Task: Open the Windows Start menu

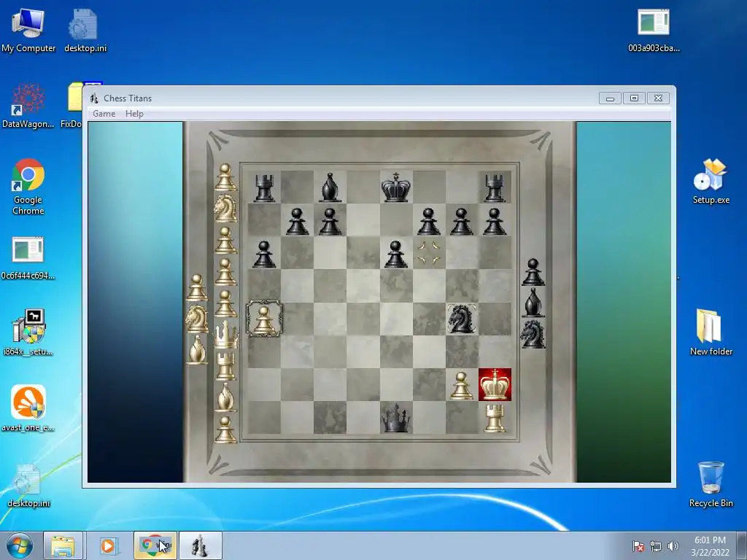Action: coord(19,545)
